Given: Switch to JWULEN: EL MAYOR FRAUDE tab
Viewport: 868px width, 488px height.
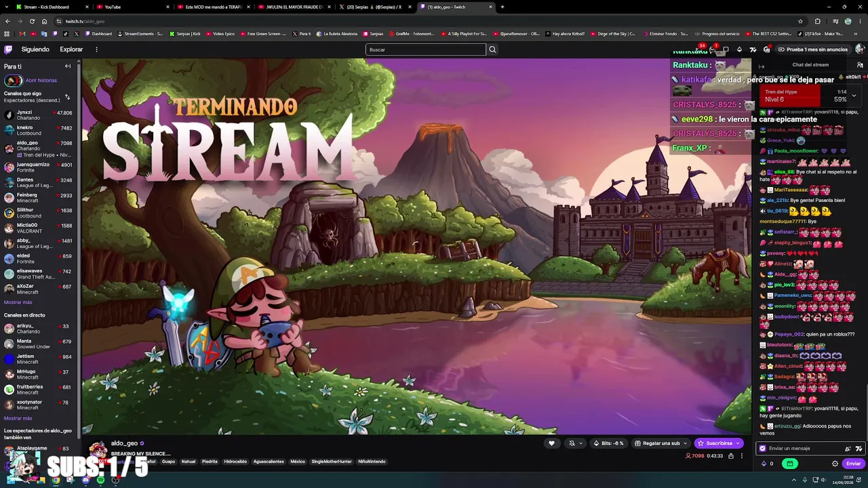Looking at the screenshot, I should tap(295, 7).
